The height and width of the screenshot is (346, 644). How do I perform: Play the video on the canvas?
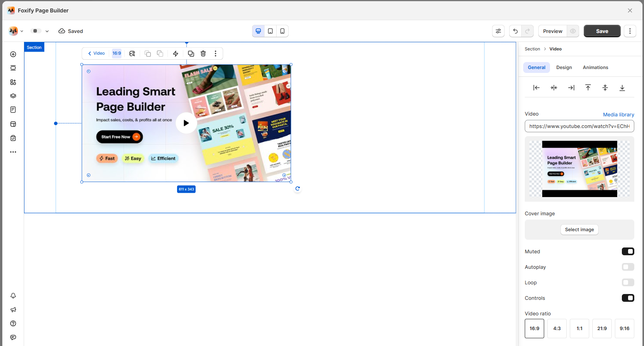186,123
